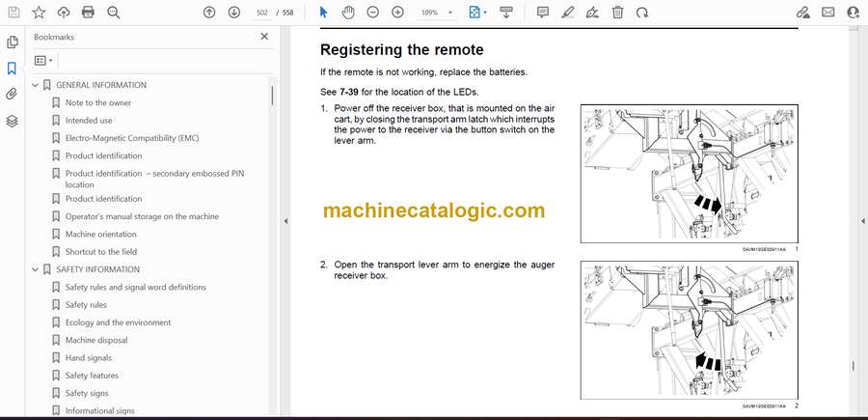Open Safety rules and signal word definitions

[136, 287]
